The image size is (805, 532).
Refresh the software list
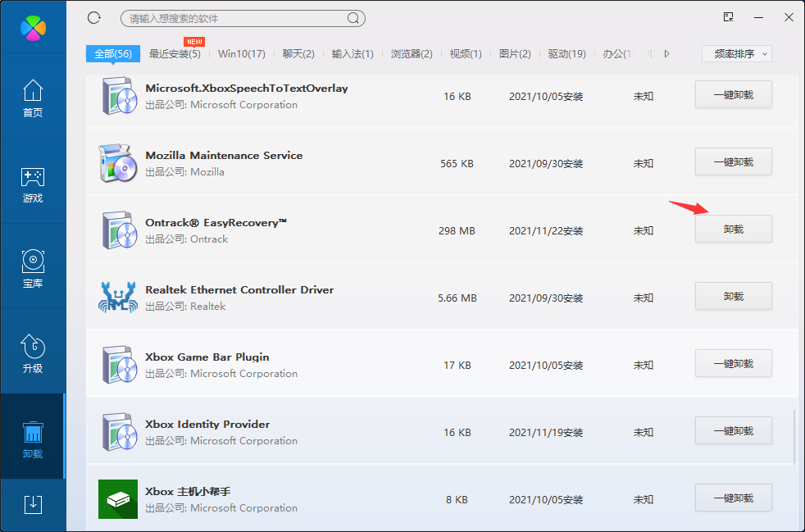pos(94,18)
